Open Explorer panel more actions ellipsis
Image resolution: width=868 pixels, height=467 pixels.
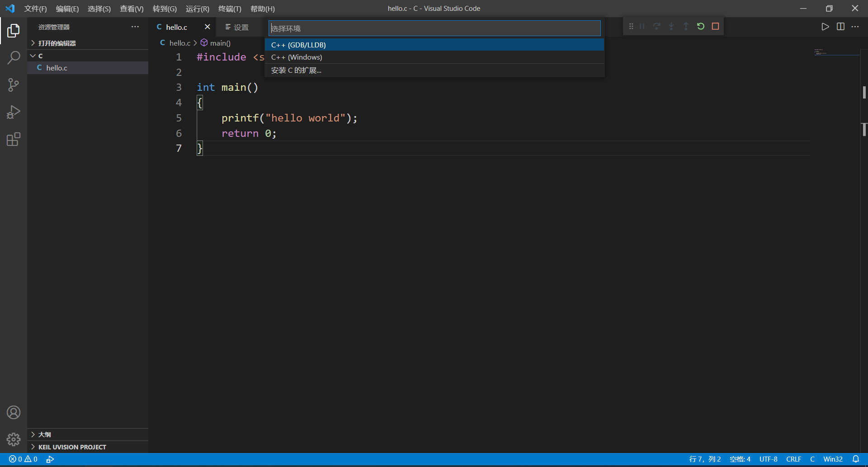pyautogui.click(x=135, y=27)
